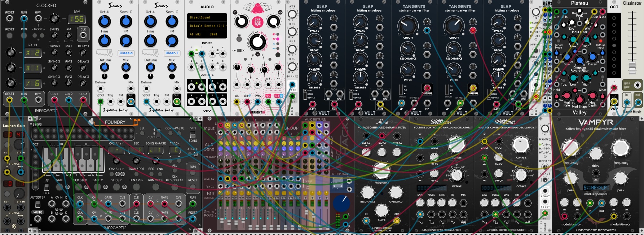The width and height of the screenshot is (644, 235).
Task: Click the Glissinator slider handle
Action: pyautogui.click(x=632, y=68)
